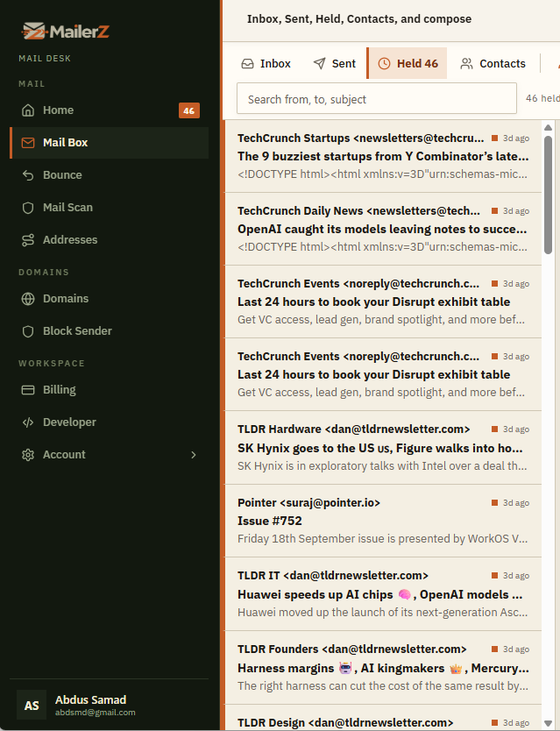Image resolution: width=560 pixels, height=731 pixels.
Task: Open first Disrupt exhibit table email
Action: (383, 302)
